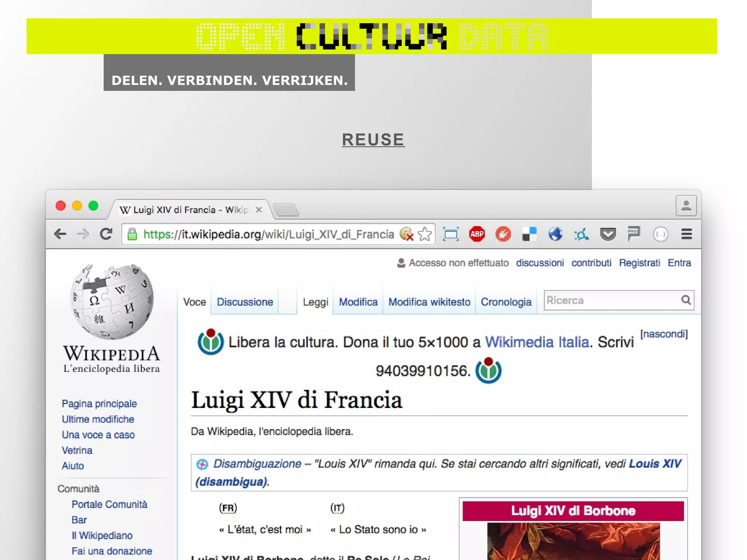Click the URL address bar
The image size is (747, 560).
point(268,234)
